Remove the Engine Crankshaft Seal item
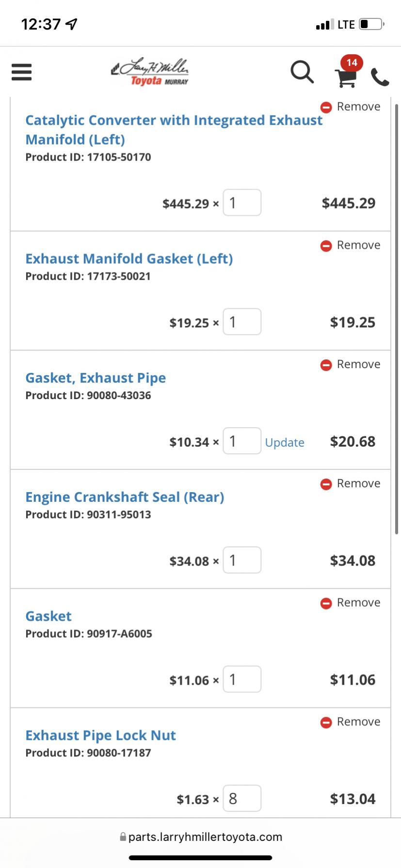Screen dimensions: 401x868 pos(350,484)
